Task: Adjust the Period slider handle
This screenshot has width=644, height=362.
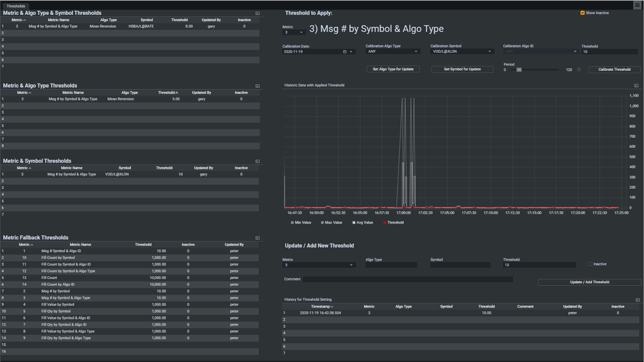Action: click(519, 70)
